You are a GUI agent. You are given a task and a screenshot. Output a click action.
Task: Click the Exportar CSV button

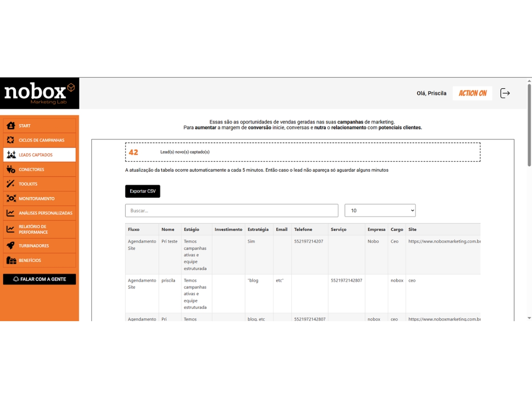pyautogui.click(x=142, y=191)
